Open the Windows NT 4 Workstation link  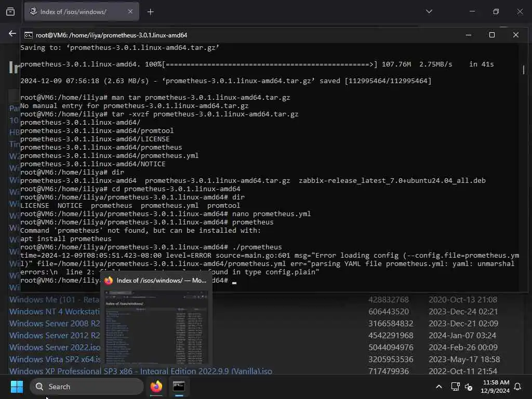(55, 312)
